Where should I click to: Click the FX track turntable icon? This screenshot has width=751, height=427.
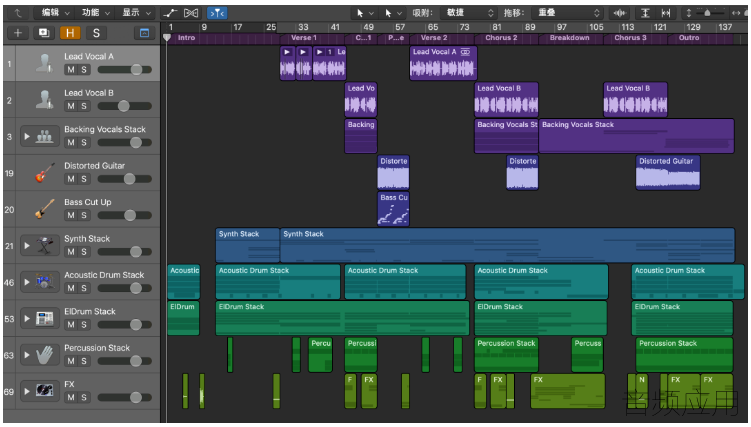(45, 391)
